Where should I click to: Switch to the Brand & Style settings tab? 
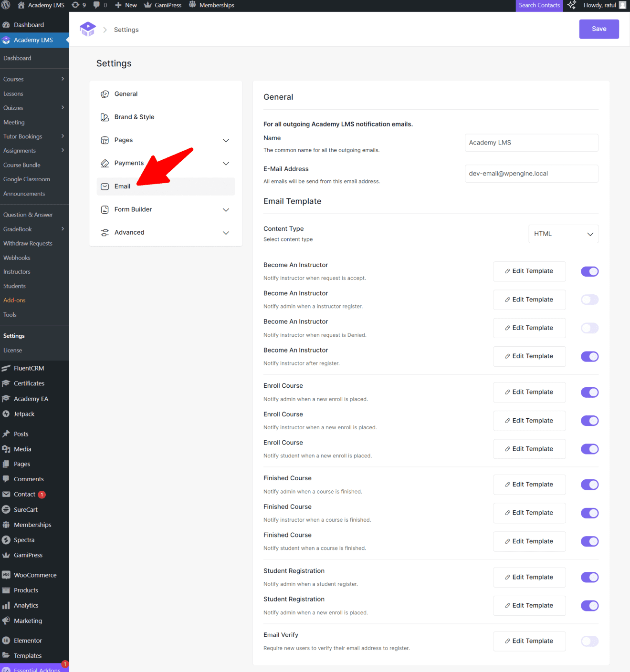pyautogui.click(x=134, y=117)
